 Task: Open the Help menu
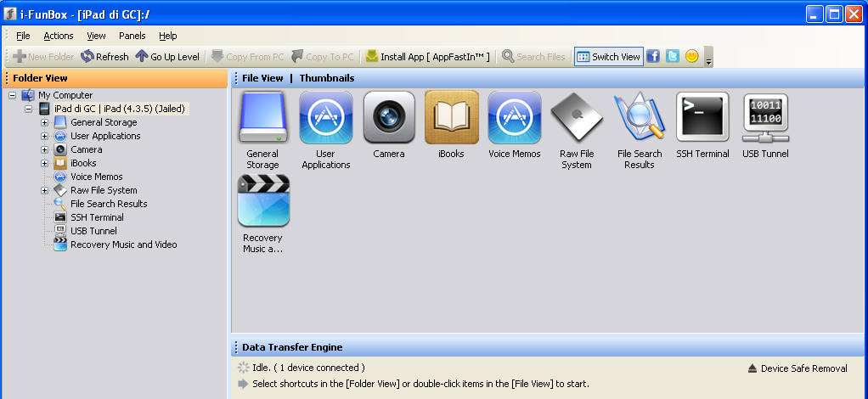pos(167,36)
